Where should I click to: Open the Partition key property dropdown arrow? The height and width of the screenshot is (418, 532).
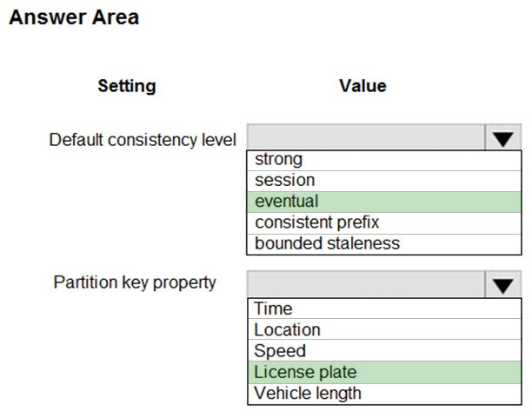[x=502, y=284]
